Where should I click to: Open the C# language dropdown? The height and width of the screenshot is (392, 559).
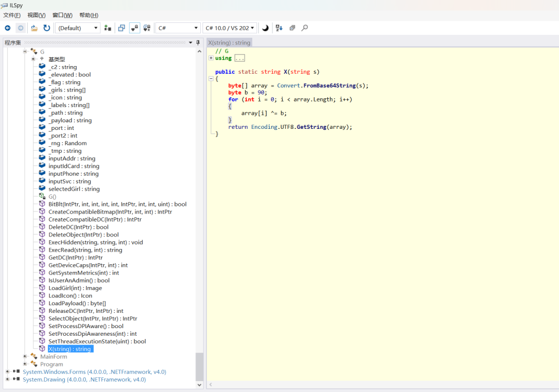[177, 28]
